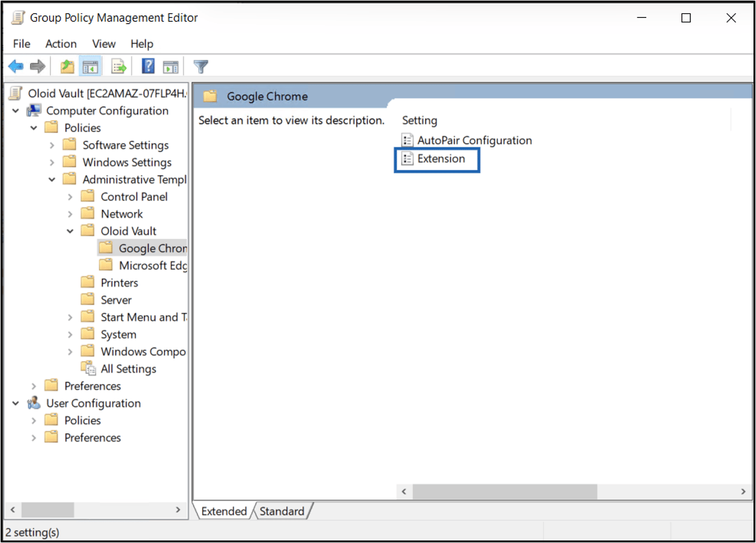
Task: Click the Software Settings folder icon
Action: pyautogui.click(x=70, y=145)
